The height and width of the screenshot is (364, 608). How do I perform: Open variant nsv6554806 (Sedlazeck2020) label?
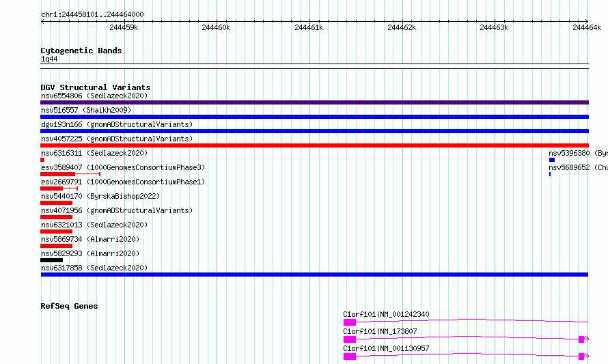click(x=94, y=96)
